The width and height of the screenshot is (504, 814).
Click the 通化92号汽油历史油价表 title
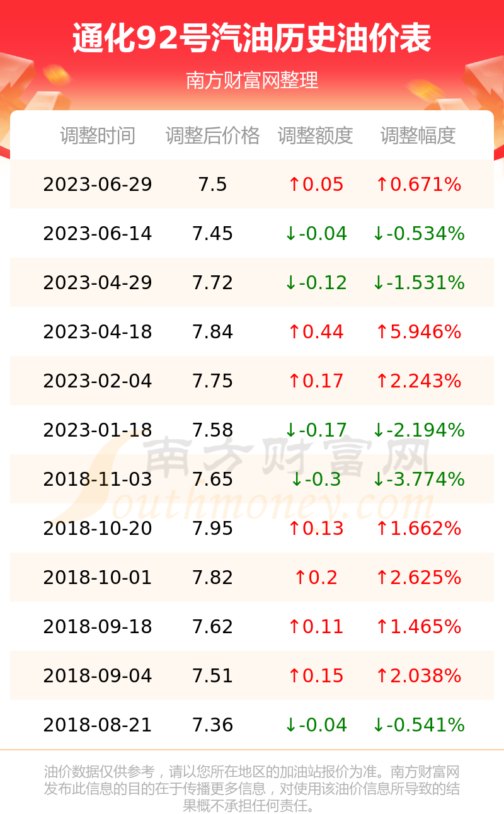(x=252, y=38)
